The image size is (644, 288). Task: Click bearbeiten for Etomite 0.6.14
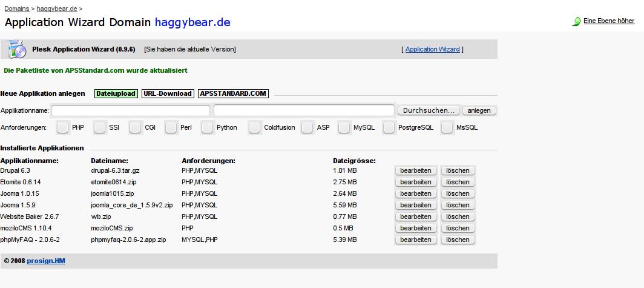coord(416,182)
